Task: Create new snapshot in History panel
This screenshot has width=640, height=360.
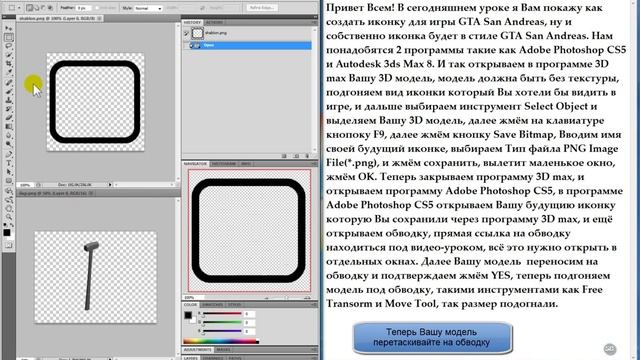Action: (x=296, y=156)
